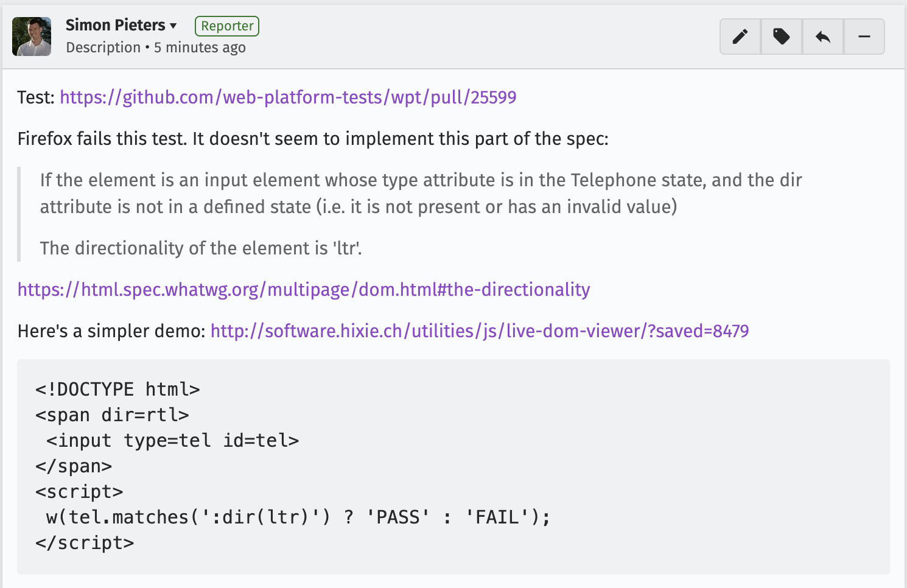This screenshot has height=588, width=907.
Task: Click the 'Description' label text
Action: point(103,47)
